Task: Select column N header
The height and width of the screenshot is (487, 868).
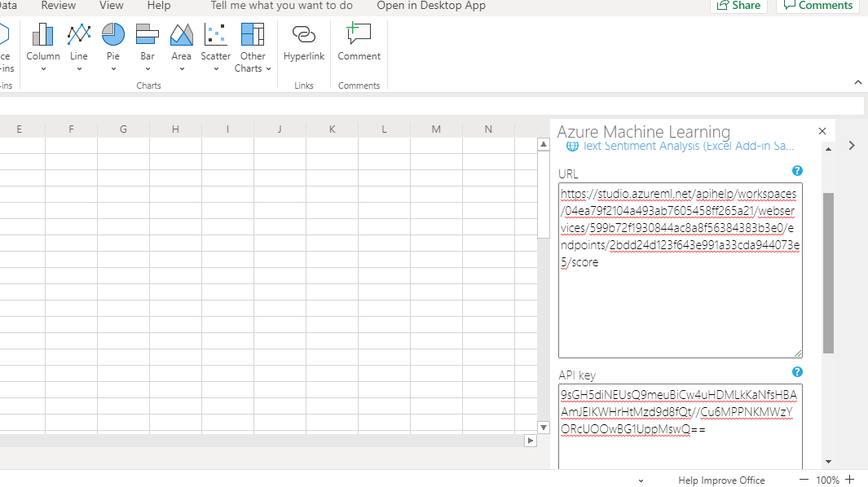Action: tap(488, 129)
